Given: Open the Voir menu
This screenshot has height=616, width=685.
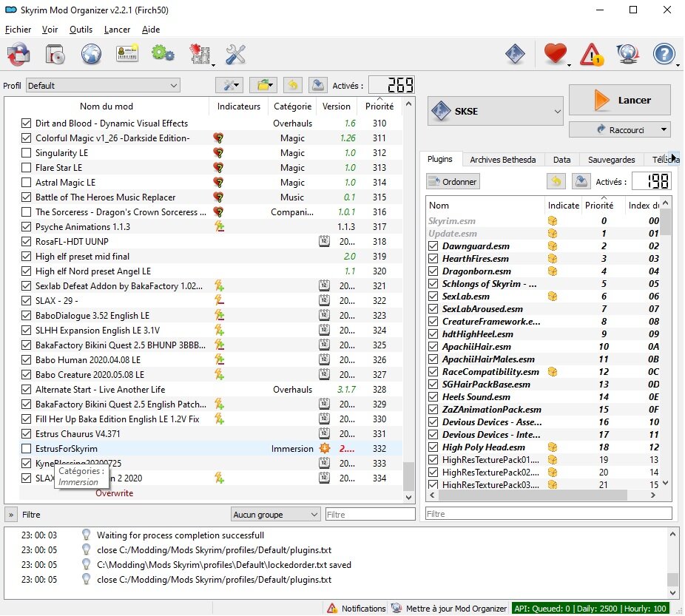Looking at the screenshot, I should pyautogui.click(x=50, y=30).
